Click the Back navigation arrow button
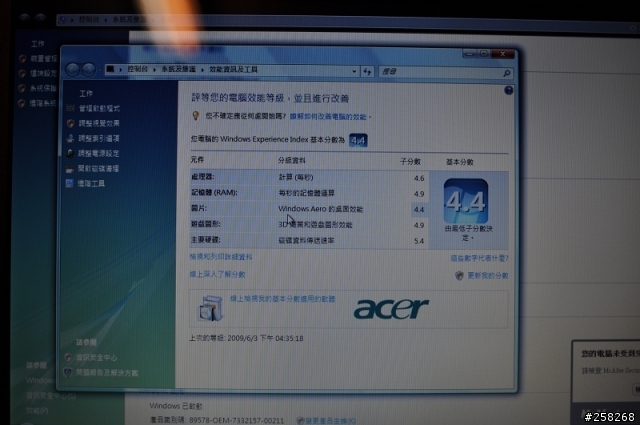 73,70
